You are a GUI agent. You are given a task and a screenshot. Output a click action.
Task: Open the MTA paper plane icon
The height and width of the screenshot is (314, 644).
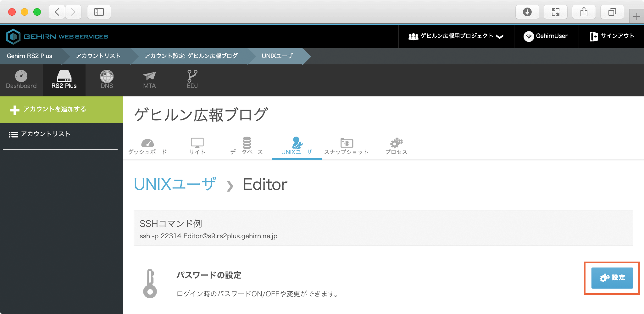[149, 76]
